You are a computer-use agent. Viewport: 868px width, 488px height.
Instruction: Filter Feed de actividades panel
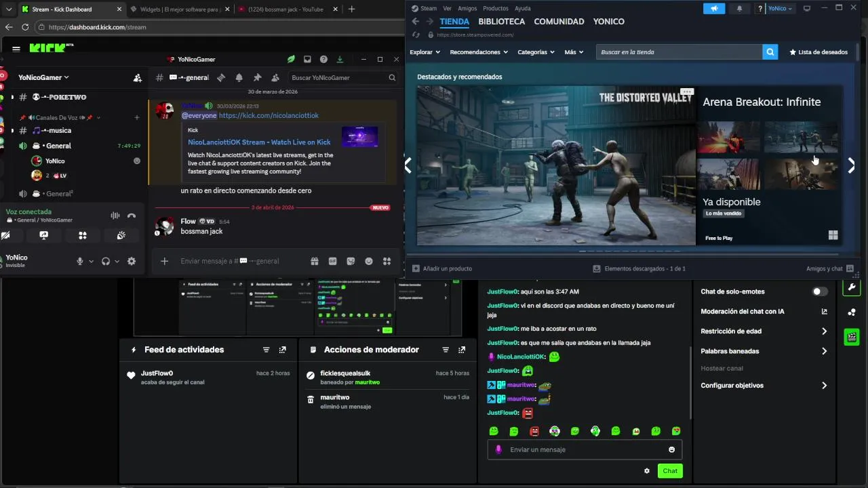[266, 350]
